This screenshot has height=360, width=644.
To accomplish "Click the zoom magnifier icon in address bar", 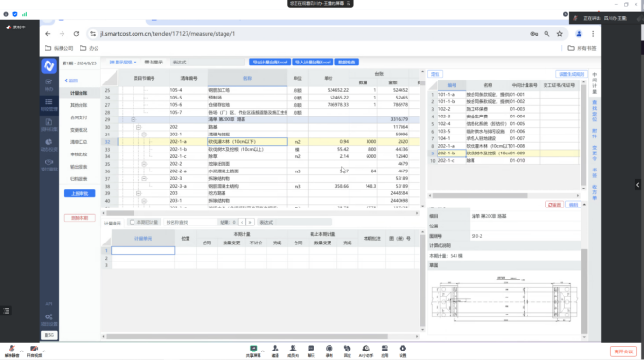I will (x=546, y=34).
